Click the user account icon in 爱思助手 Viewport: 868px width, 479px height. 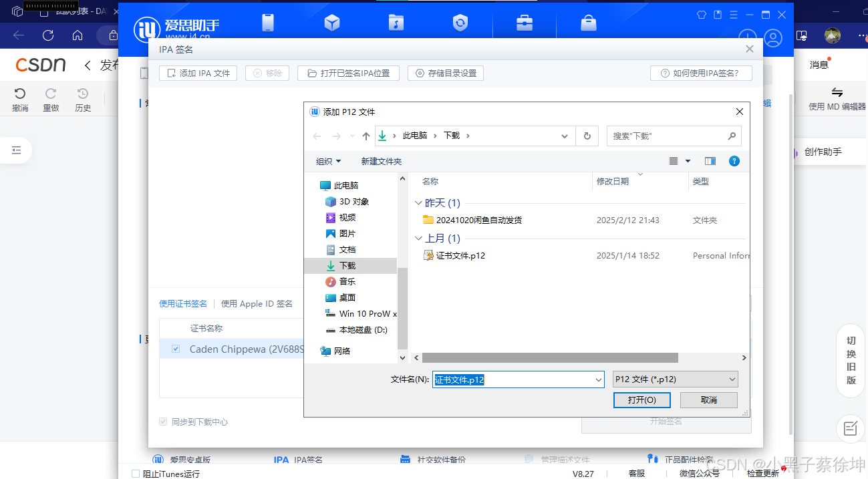[773, 37]
